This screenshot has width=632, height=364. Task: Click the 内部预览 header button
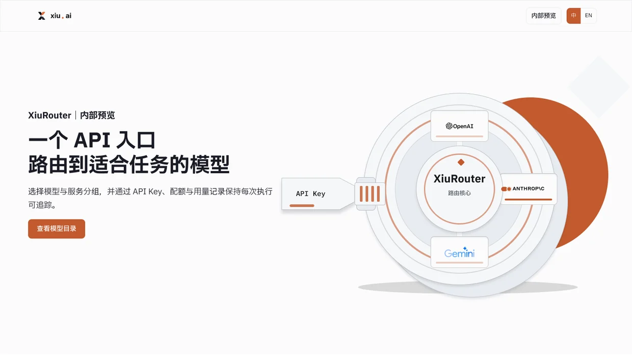(543, 16)
